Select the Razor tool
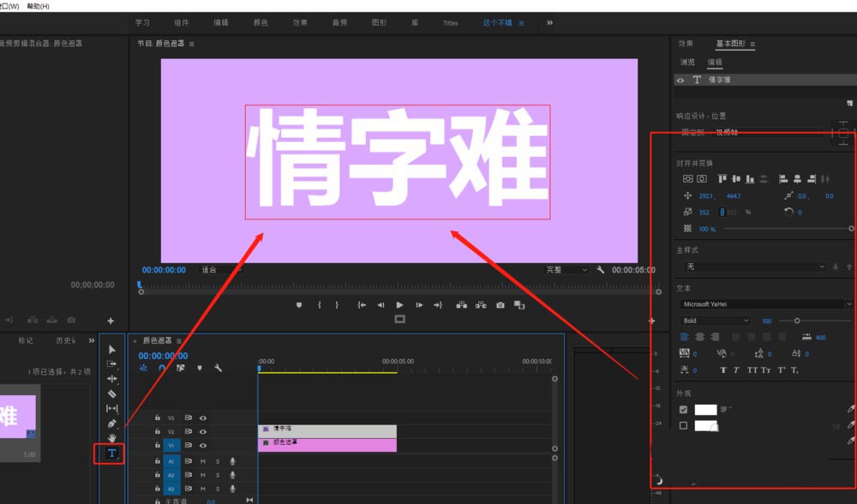The height and width of the screenshot is (504, 857). [x=111, y=393]
